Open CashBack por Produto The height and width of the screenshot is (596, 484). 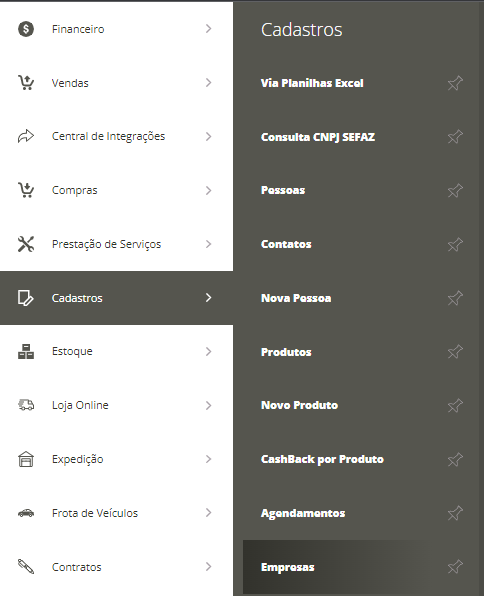[x=322, y=459]
